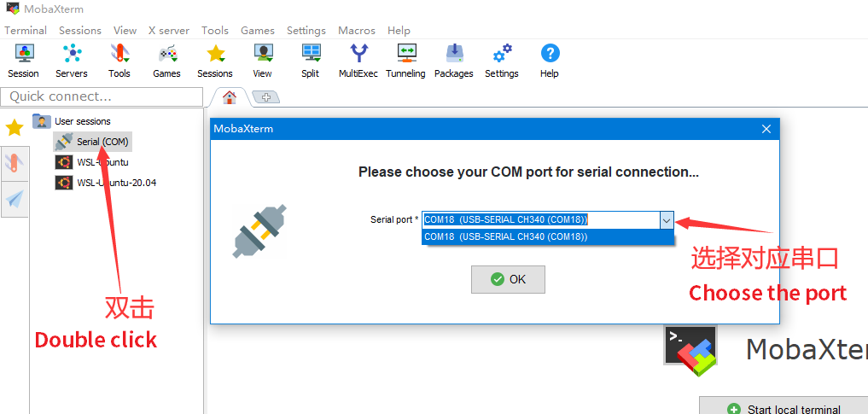
Task: Switch to the Home tab
Action: 229,97
